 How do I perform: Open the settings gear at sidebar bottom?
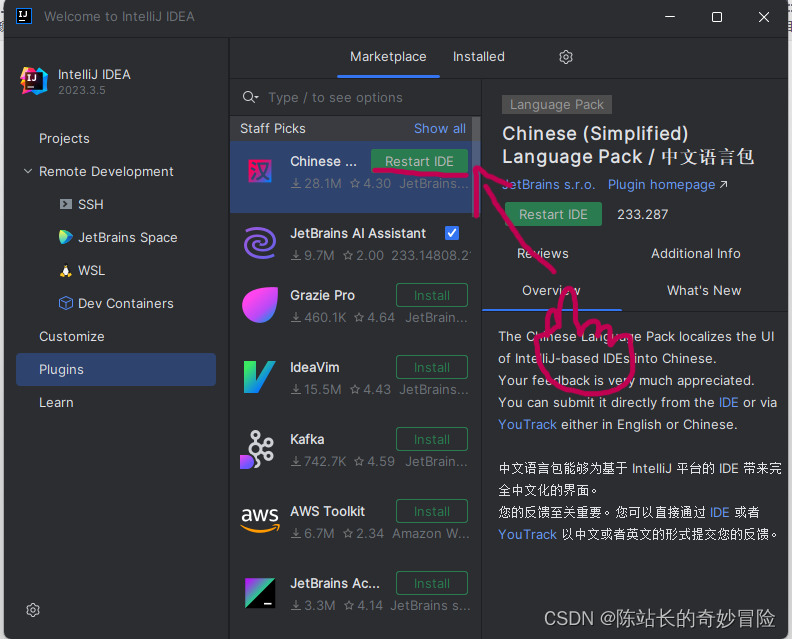(33, 610)
